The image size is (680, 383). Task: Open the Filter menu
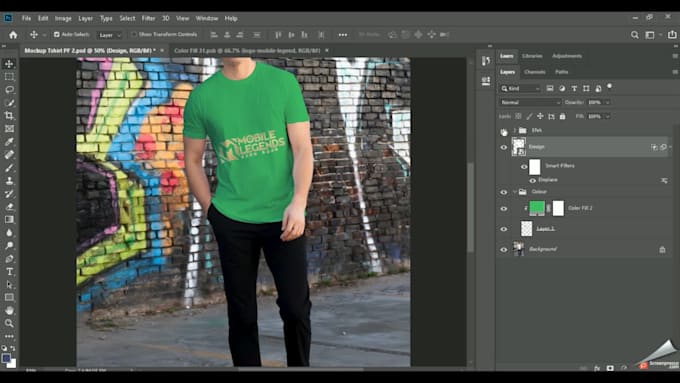point(148,18)
